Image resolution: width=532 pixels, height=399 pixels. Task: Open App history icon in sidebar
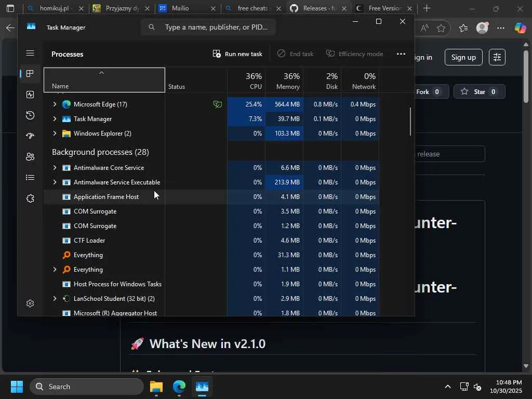point(30,115)
